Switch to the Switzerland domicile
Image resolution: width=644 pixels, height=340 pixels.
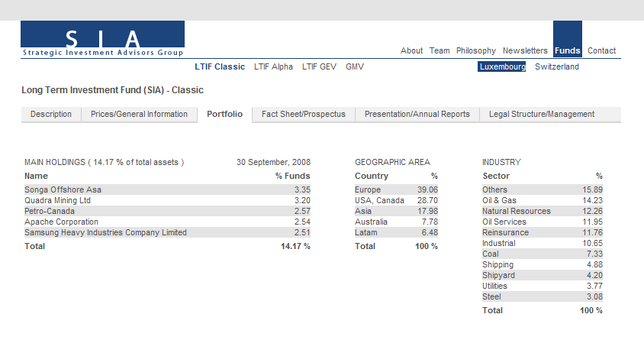pyautogui.click(x=557, y=66)
